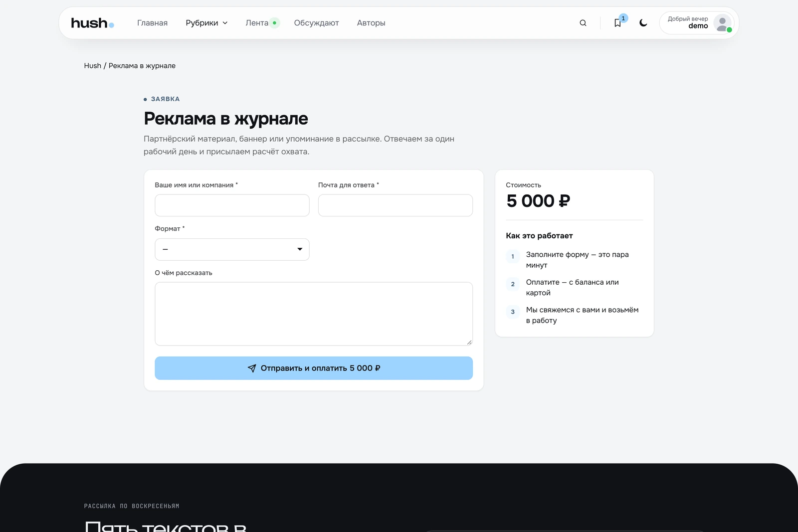Focus the Почта для ответа field

click(396, 205)
